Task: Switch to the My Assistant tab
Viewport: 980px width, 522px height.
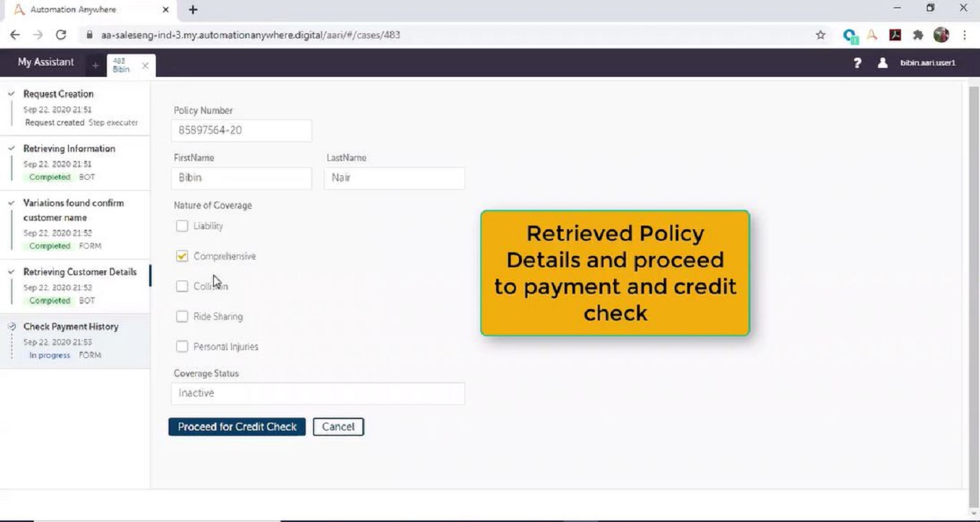Action: pos(46,62)
